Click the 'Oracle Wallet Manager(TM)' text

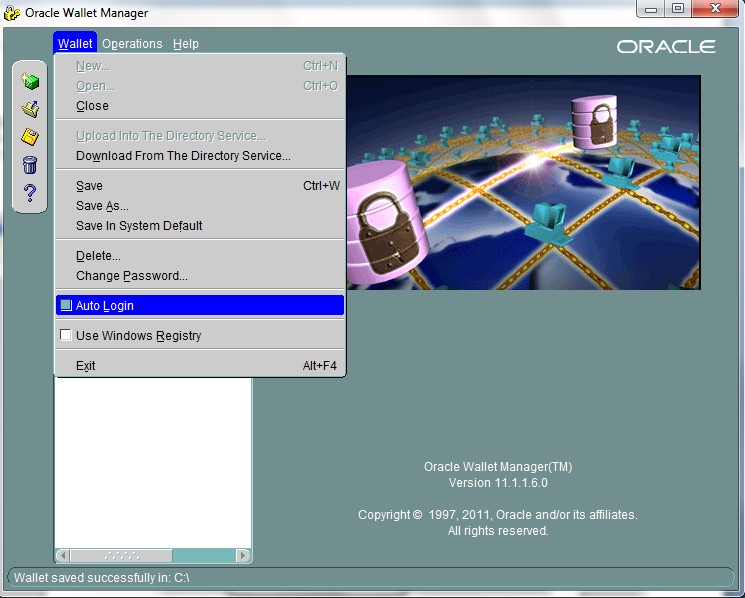pyautogui.click(x=498, y=466)
